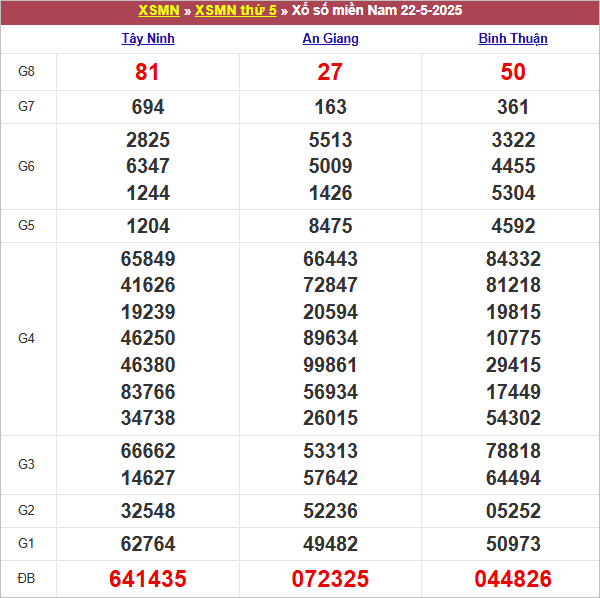
Task: Select the G3 row label
Action: 26,464
